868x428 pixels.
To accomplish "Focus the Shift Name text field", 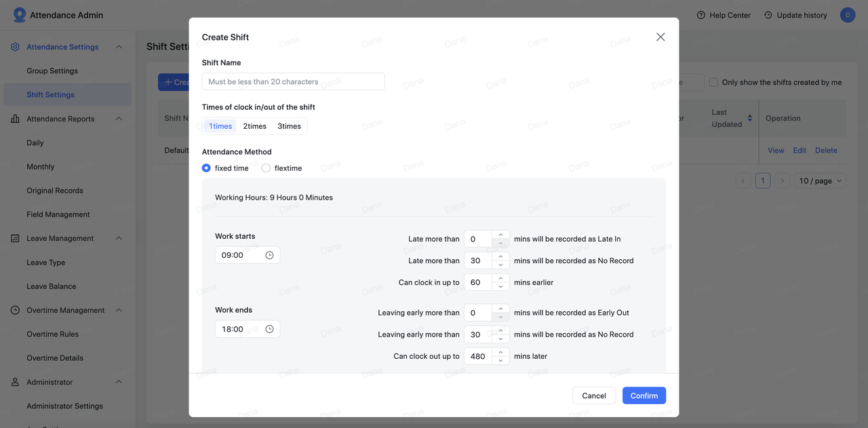I will tap(293, 81).
